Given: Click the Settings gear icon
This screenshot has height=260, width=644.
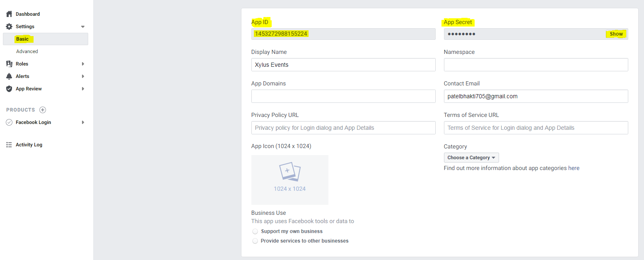Looking at the screenshot, I should coord(9,27).
